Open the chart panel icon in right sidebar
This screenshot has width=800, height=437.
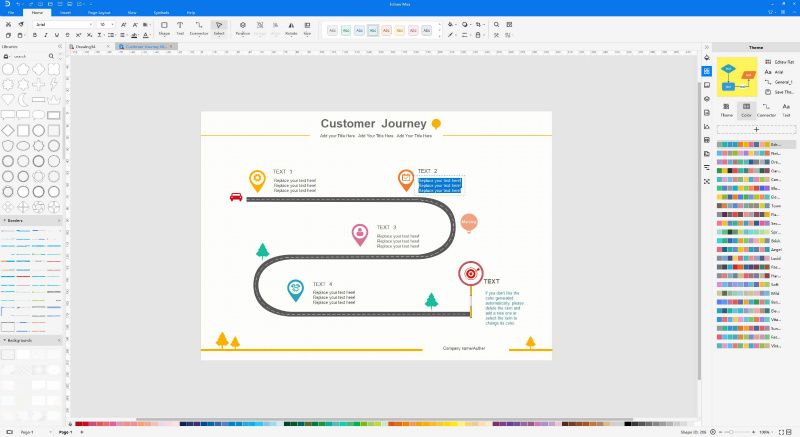coord(707,126)
